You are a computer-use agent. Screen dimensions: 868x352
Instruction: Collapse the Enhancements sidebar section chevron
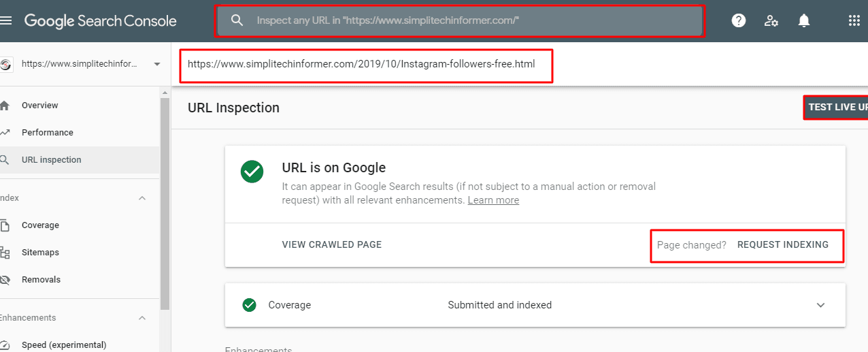point(142,318)
